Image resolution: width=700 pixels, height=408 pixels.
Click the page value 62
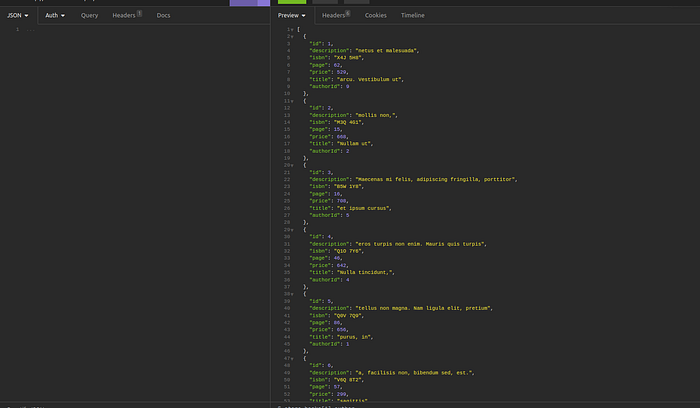tap(337, 65)
